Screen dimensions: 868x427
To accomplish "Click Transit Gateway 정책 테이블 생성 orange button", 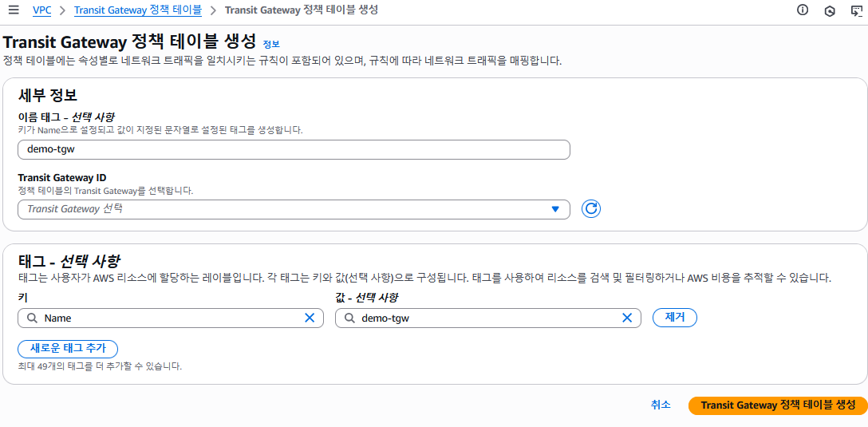I will (778, 405).
